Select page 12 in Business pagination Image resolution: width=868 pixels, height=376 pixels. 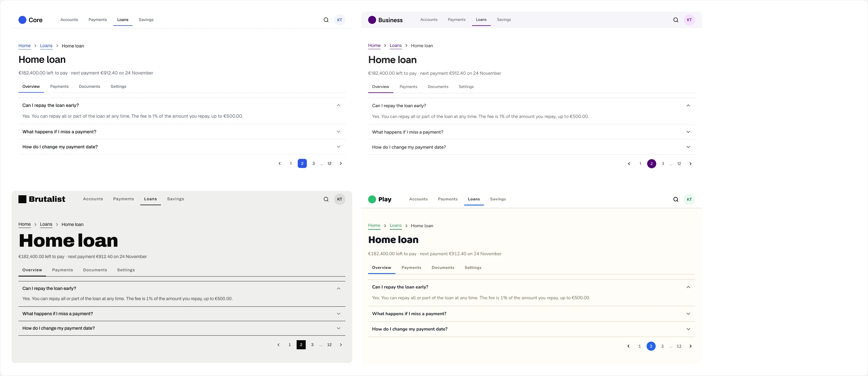coord(679,164)
